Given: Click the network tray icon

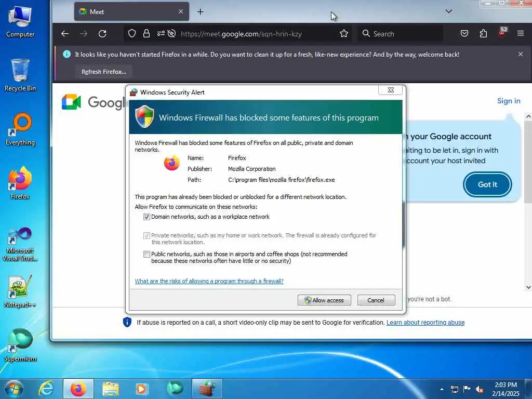Looking at the screenshot, I should pos(454,389).
